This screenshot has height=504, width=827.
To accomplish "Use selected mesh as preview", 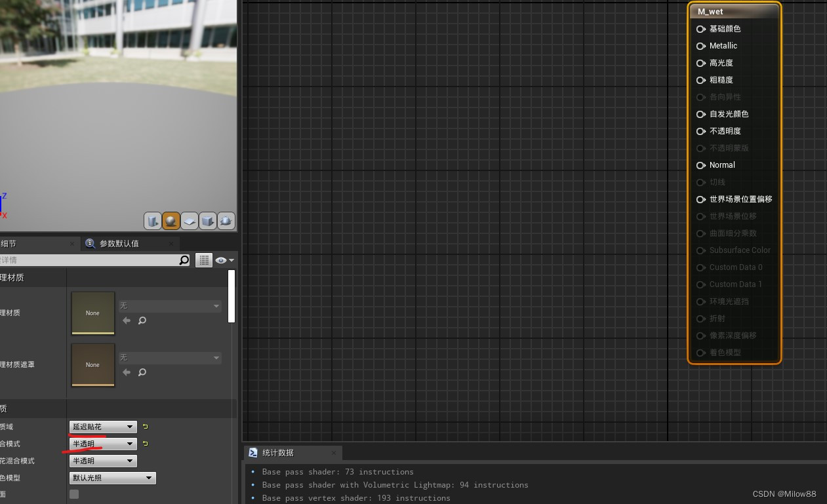I will point(226,221).
